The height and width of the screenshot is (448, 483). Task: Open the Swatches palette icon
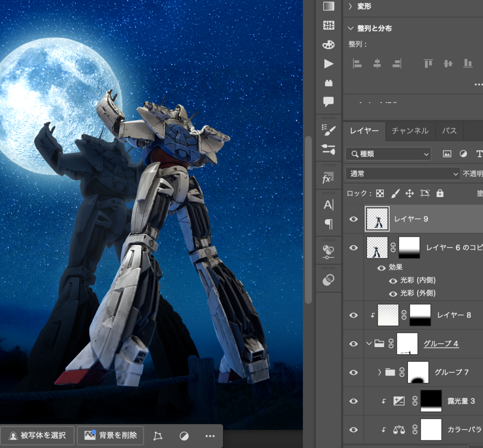click(328, 44)
